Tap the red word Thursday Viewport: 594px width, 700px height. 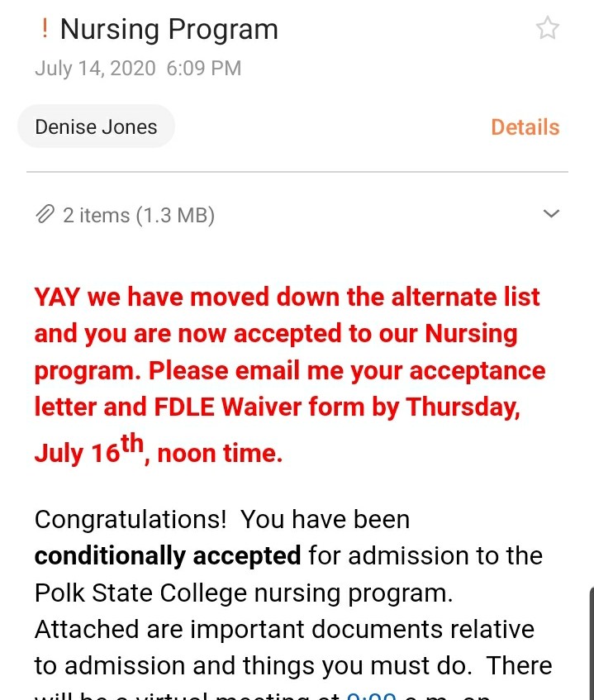[463, 408]
